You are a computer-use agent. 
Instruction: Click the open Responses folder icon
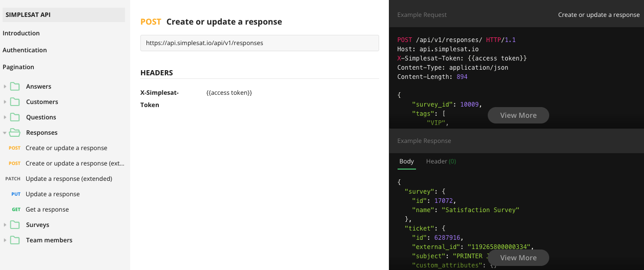[15, 133]
